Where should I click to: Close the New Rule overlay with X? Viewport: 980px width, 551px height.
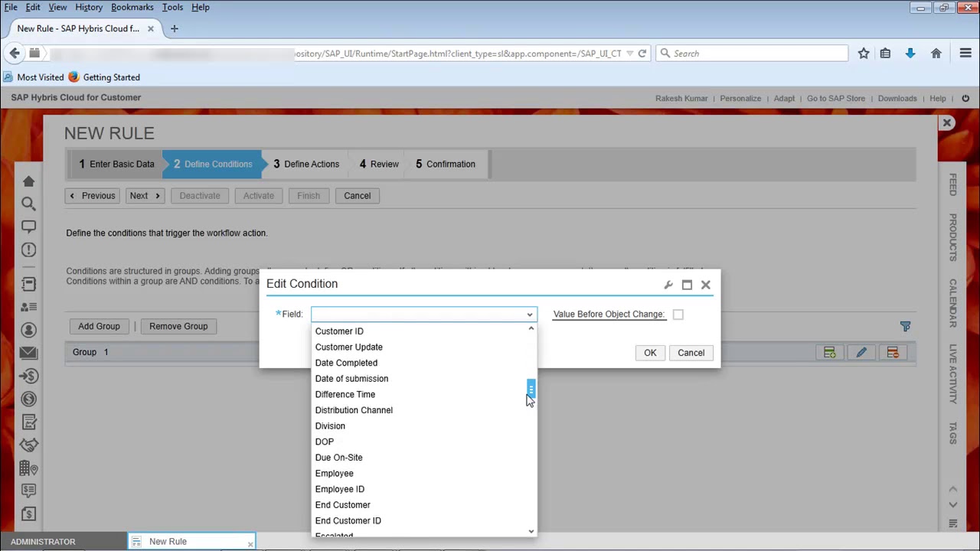947,122
